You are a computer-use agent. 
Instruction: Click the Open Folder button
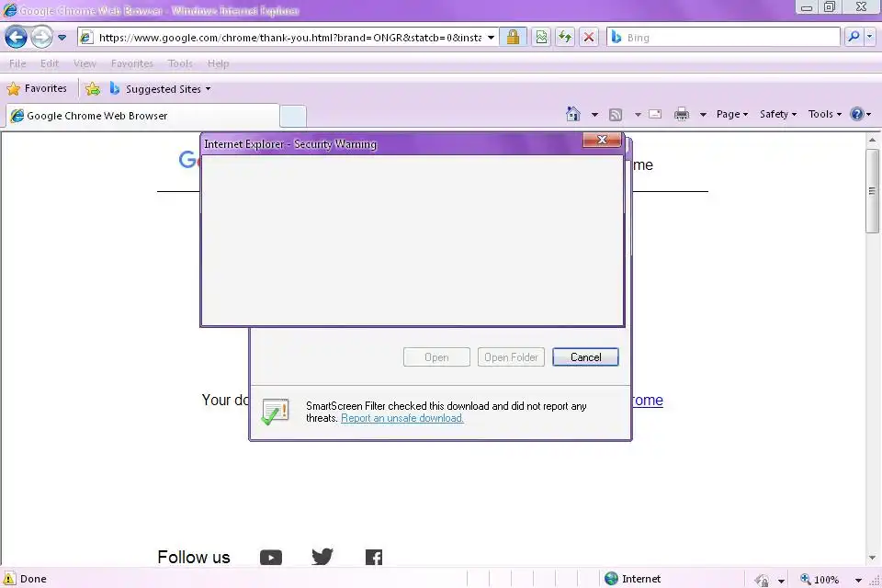pos(512,357)
